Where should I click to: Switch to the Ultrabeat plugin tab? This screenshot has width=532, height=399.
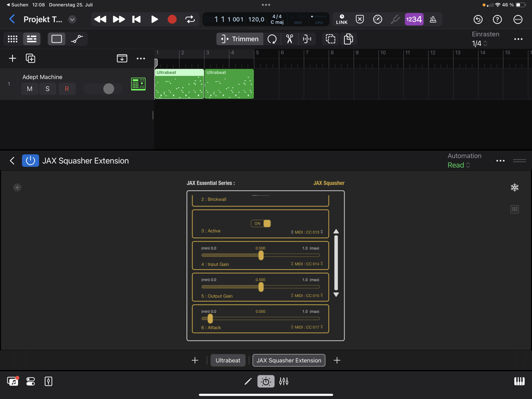[x=228, y=360]
